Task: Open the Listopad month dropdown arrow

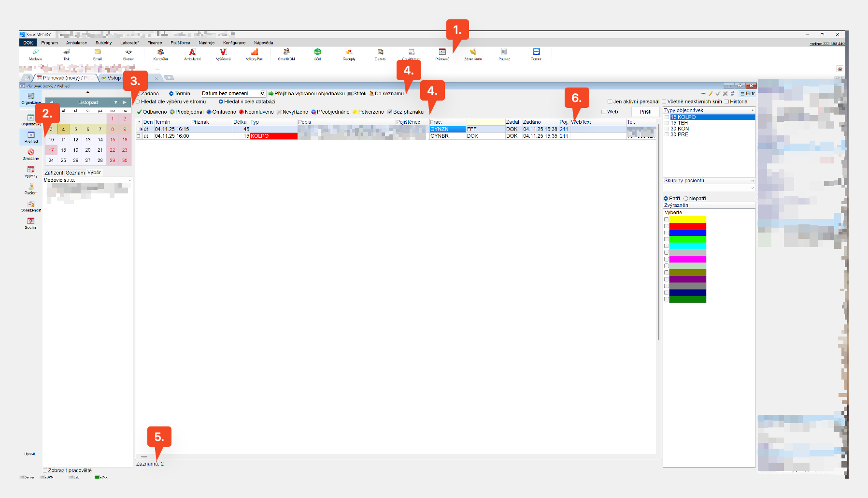Action: coord(116,103)
